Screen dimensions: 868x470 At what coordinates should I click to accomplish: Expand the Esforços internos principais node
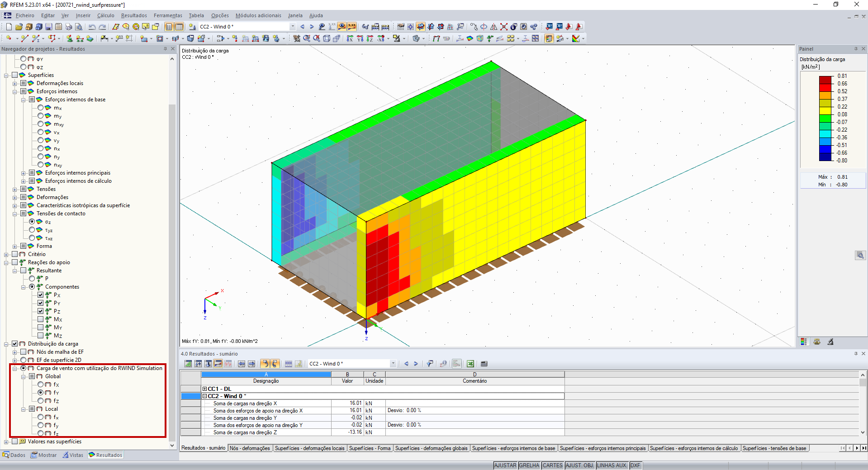click(x=24, y=173)
